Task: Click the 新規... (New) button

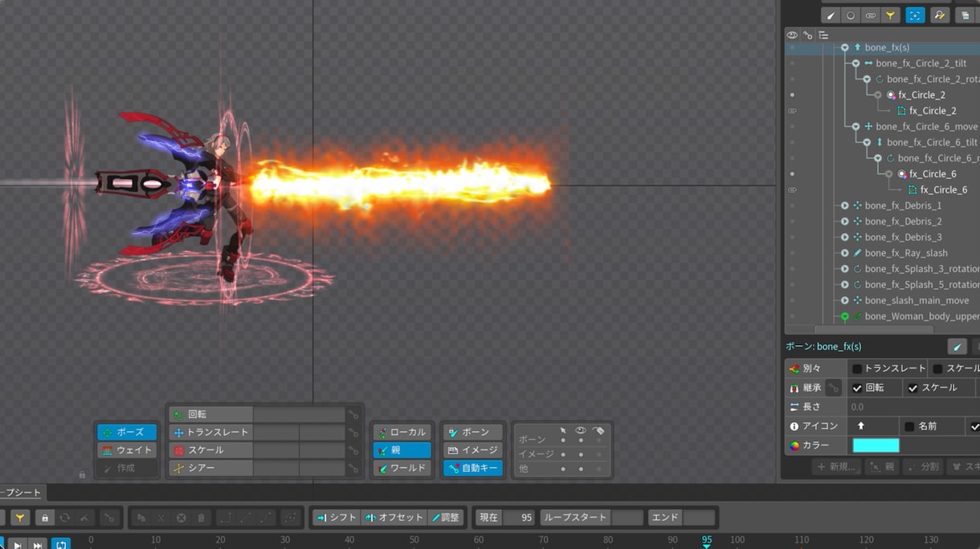Action: (x=837, y=466)
